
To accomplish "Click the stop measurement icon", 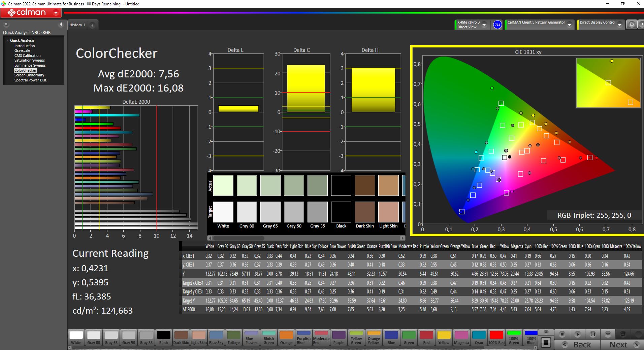I will [562, 334].
